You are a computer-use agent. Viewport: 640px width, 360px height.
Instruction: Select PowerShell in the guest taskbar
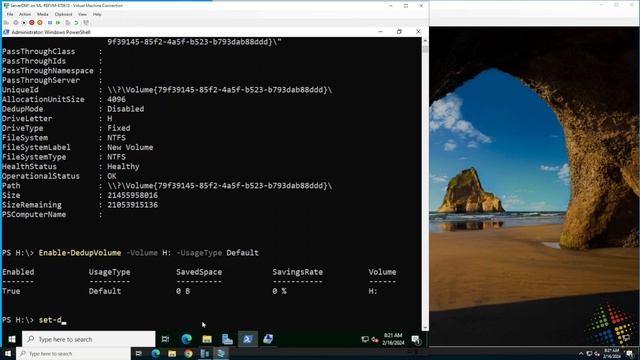248,339
